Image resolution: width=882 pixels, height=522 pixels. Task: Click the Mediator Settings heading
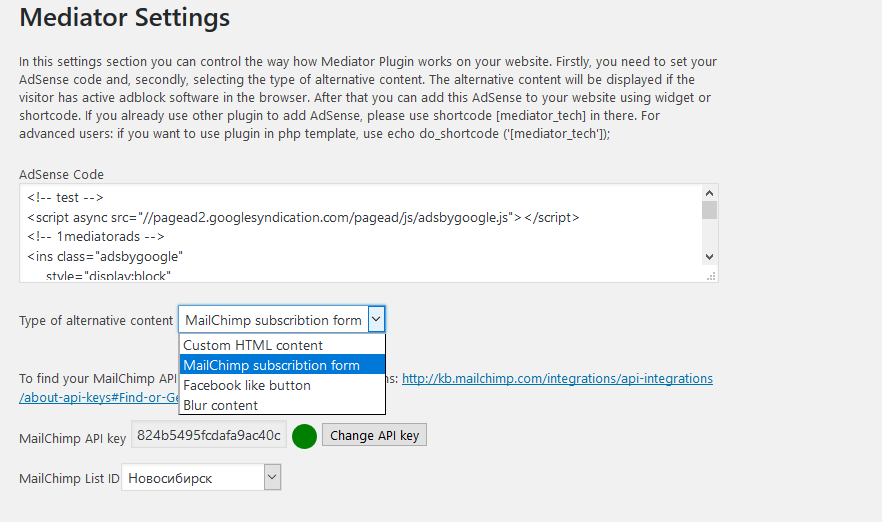tap(125, 17)
